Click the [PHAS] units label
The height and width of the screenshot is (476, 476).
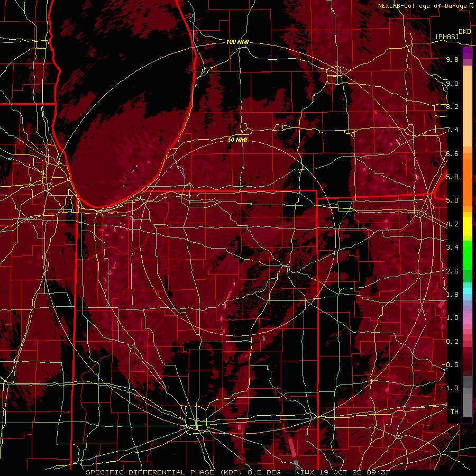447,36
